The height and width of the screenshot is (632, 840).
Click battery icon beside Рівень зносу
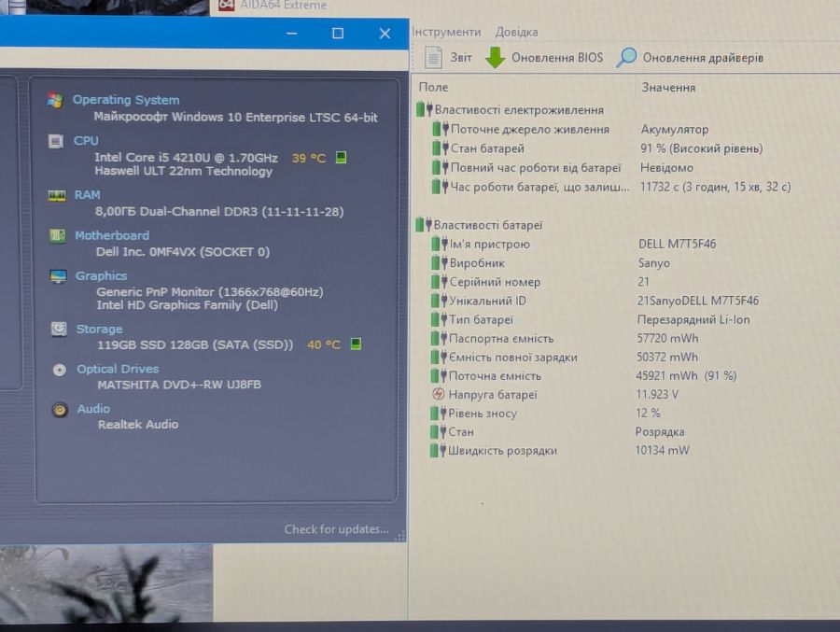tap(439, 414)
